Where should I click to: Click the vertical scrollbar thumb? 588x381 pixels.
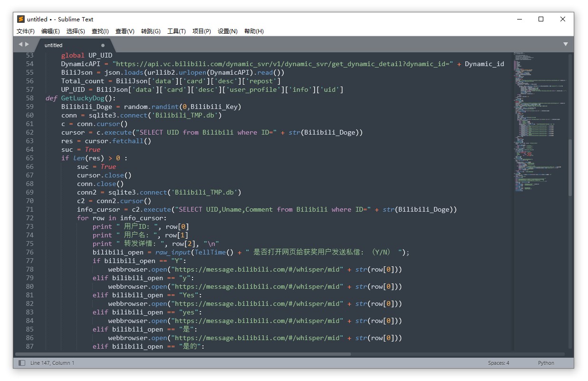pyautogui.click(x=570, y=166)
